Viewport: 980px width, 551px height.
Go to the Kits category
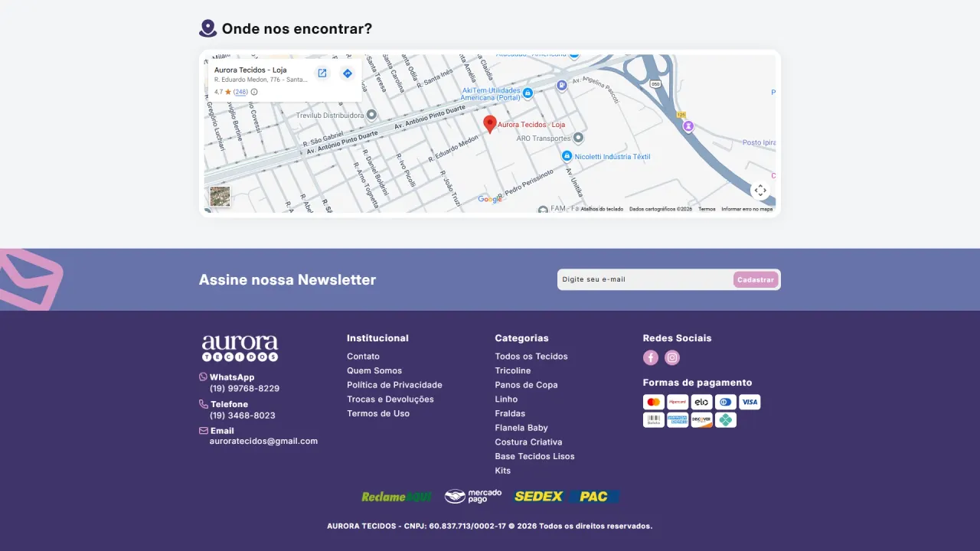click(502, 471)
